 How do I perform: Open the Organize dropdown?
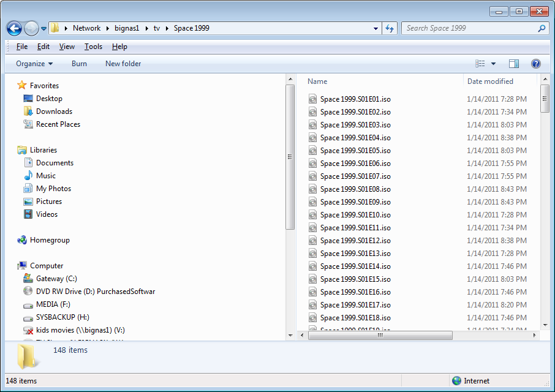(34, 64)
